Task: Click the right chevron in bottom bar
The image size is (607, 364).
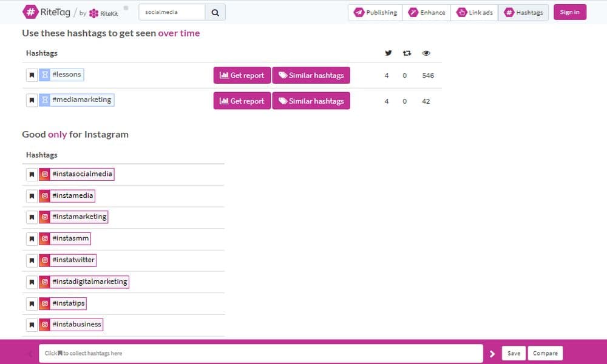Action: 492,354
